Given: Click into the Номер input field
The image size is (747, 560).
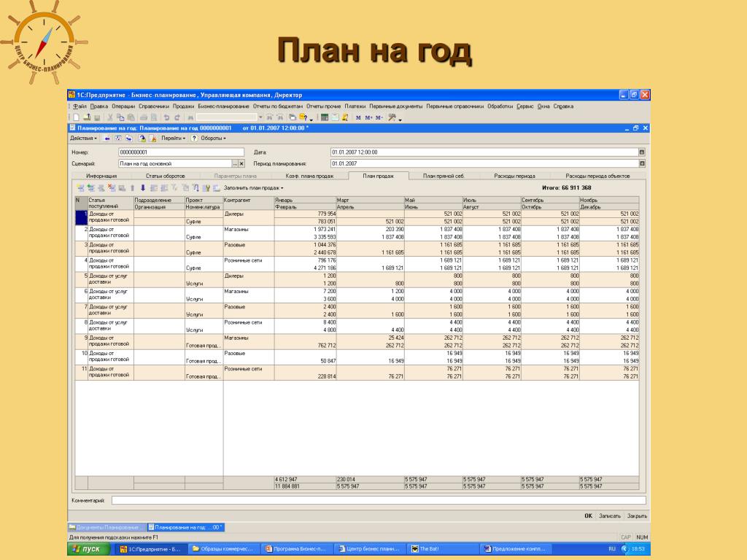Looking at the screenshot, I should (181, 152).
